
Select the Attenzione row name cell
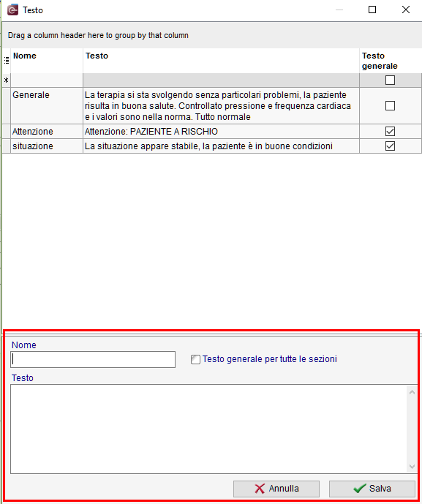pos(47,132)
